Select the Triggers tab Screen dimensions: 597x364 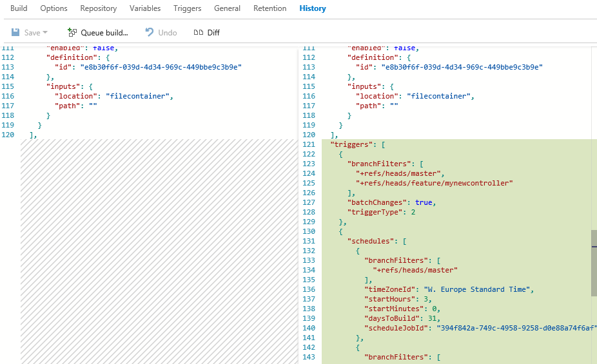[188, 8]
